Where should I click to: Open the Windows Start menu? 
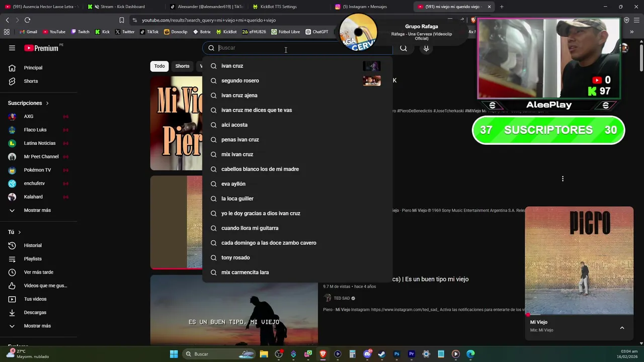pos(174,354)
